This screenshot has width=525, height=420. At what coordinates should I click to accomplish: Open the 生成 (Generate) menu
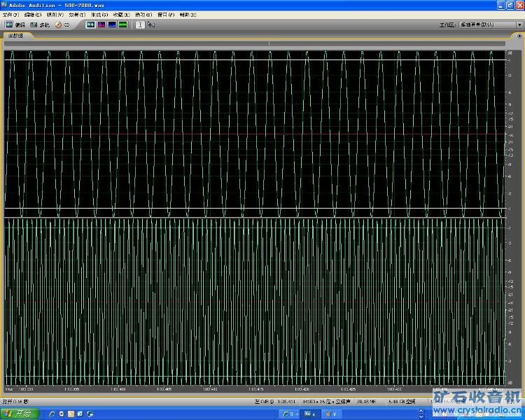[x=99, y=15]
